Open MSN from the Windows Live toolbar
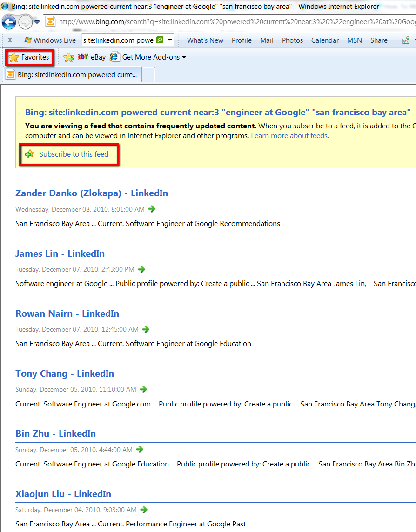Screen dimensions: 416x532 (354, 40)
